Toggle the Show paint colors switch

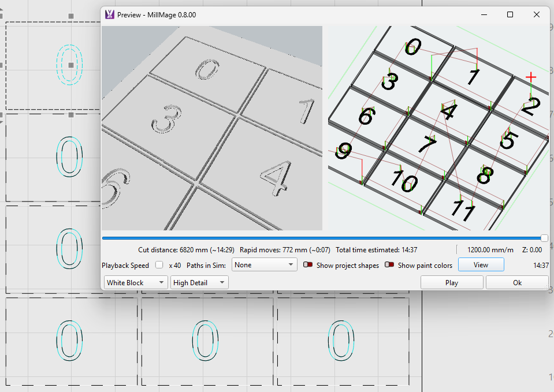pyautogui.click(x=389, y=265)
